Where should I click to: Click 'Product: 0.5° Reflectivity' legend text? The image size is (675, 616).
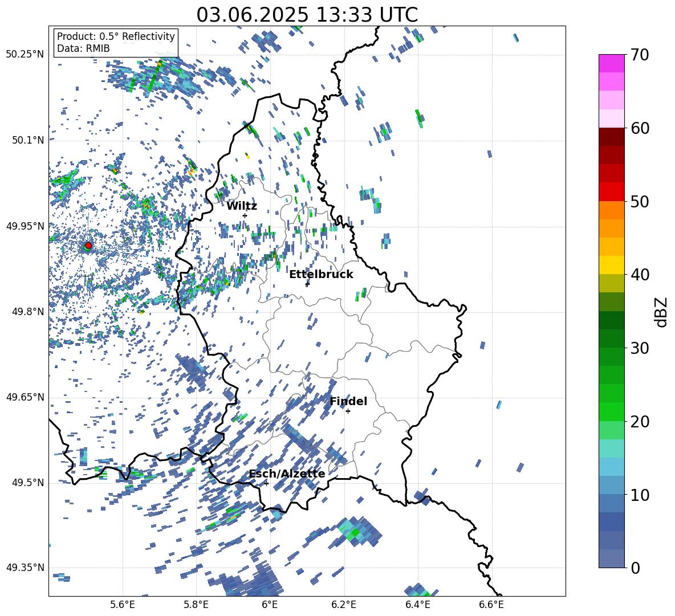tap(116, 36)
